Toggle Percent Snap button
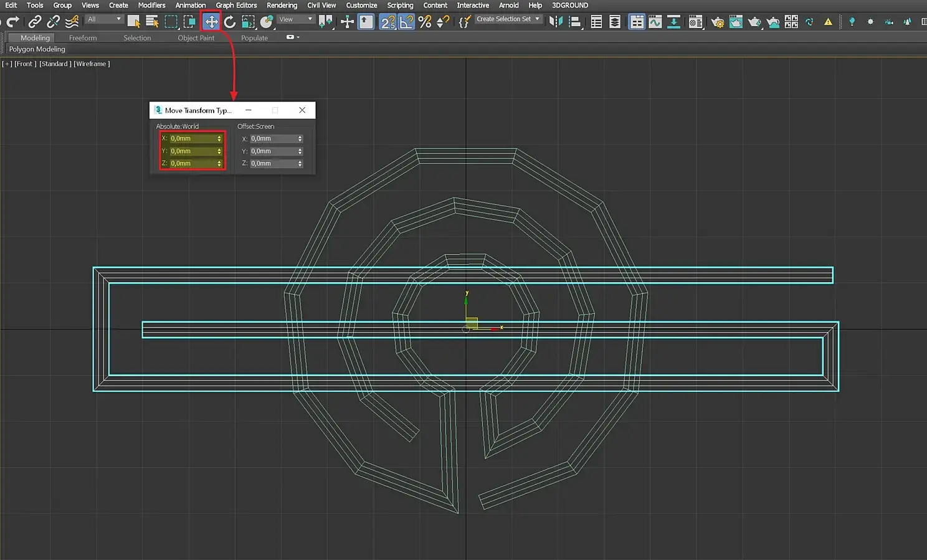 coord(425,22)
